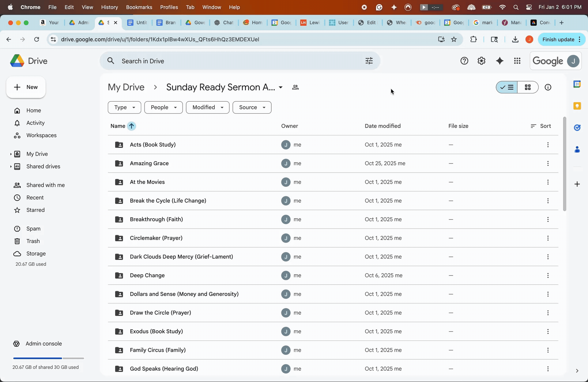Click the Finish update button
Viewport: 588px width, 382px height.
pos(558,39)
